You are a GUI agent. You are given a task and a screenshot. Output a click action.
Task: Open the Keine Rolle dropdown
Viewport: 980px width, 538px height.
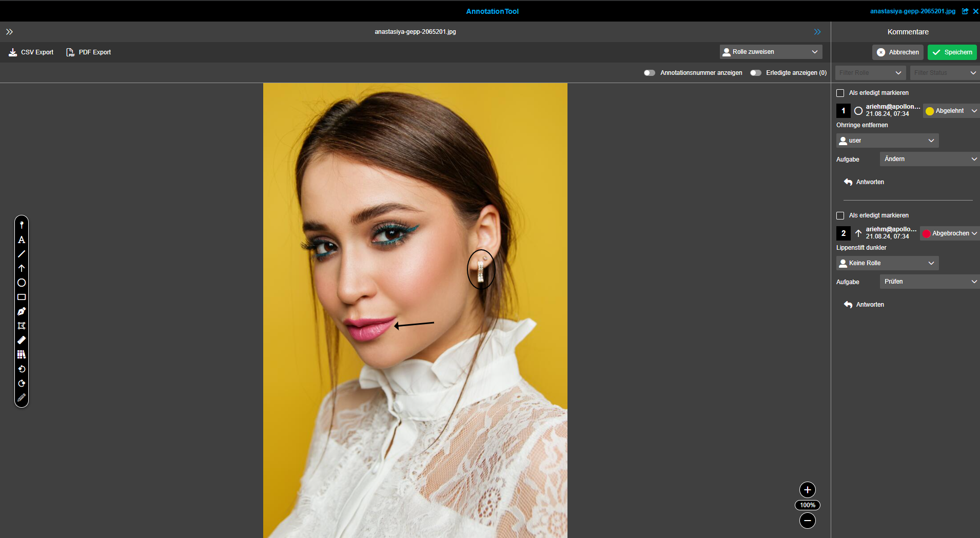(x=887, y=263)
